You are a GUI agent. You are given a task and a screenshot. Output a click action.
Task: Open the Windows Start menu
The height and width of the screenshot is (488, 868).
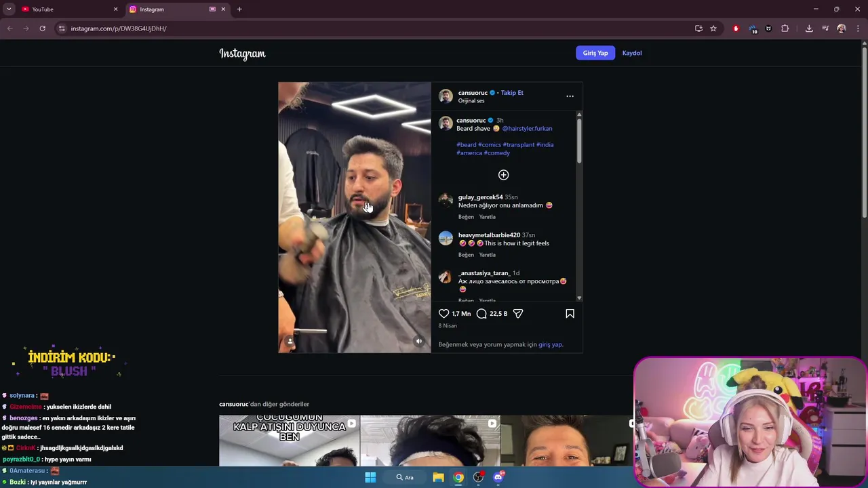(x=370, y=477)
